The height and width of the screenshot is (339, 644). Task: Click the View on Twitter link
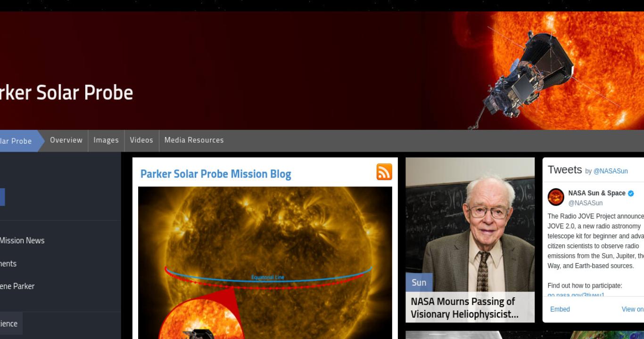coord(633,309)
